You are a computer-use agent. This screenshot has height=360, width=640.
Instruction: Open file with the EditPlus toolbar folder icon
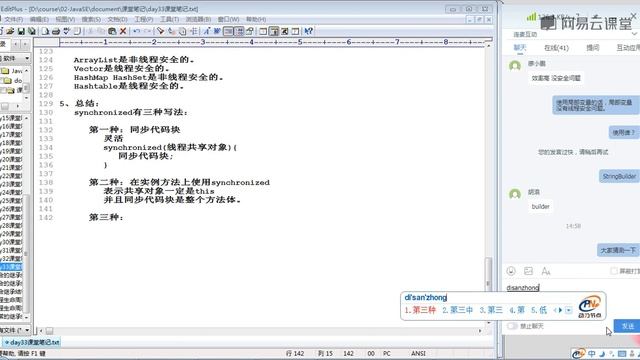coord(10,31)
